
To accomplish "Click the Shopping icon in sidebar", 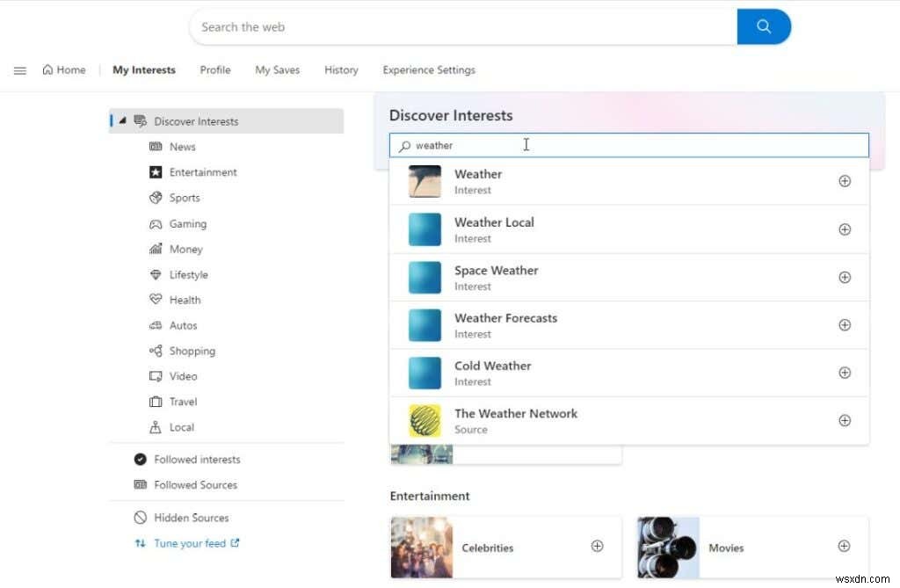I will [156, 351].
